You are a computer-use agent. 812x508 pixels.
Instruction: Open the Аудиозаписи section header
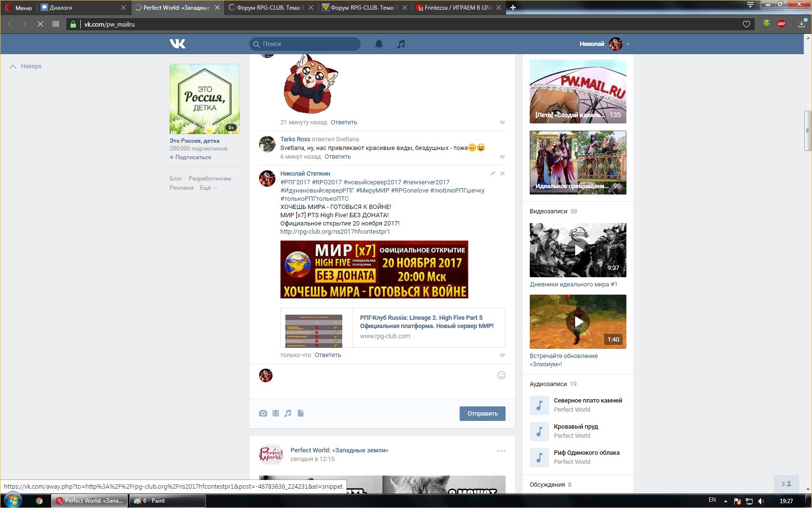point(548,384)
